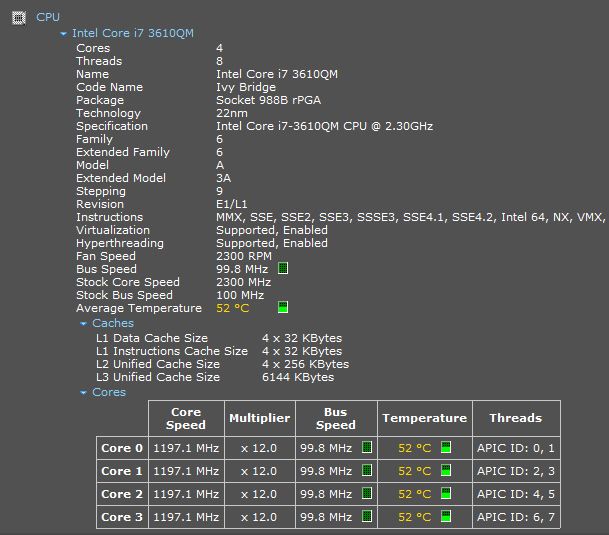Select the Core 0 row label
Viewport: 609px width, 535px height.
(122, 448)
